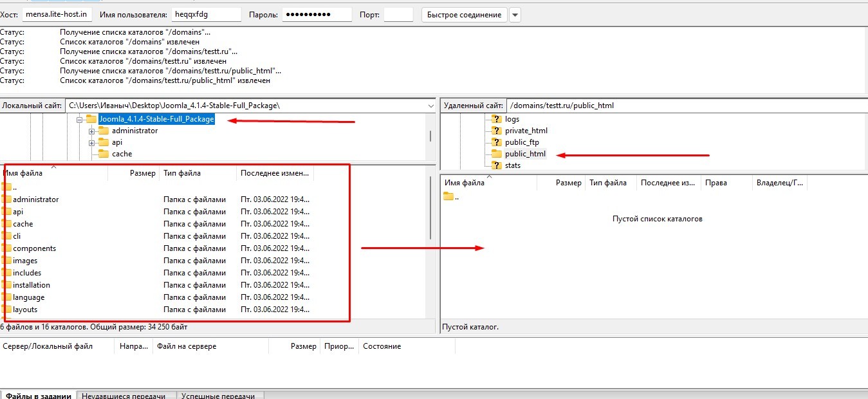Open the local site path dropdown
This screenshot has width=868, height=399.
click(x=430, y=106)
